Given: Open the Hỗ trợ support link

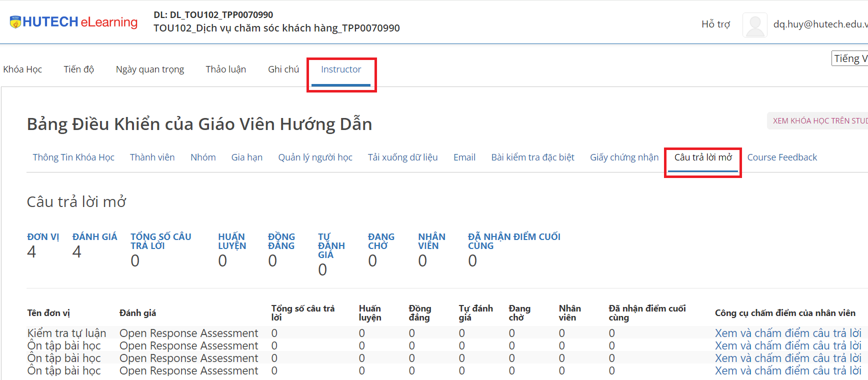Looking at the screenshot, I should pos(715,24).
